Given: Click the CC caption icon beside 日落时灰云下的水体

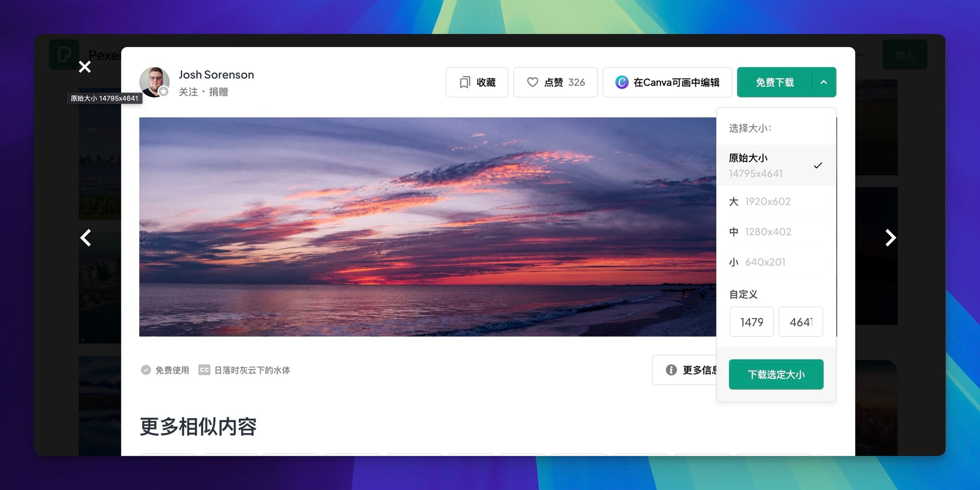Looking at the screenshot, I should [x=204, y=370].
